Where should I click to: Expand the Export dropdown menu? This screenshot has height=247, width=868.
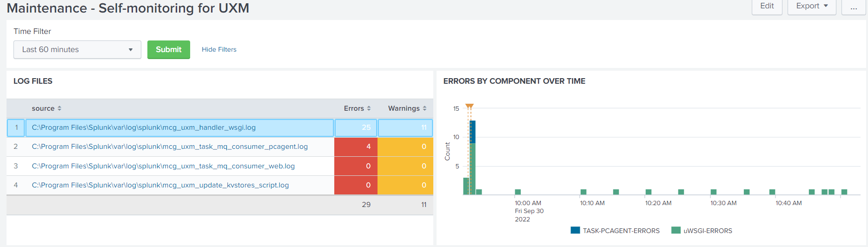811,7
